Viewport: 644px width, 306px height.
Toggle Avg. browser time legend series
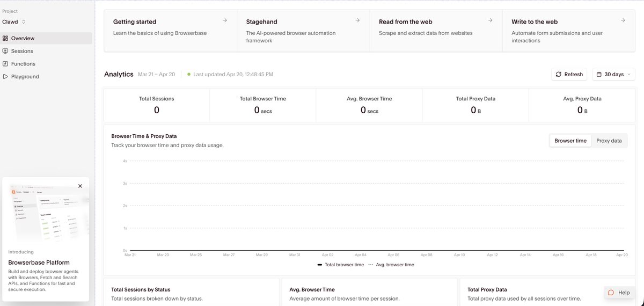(x=391, y=265)
